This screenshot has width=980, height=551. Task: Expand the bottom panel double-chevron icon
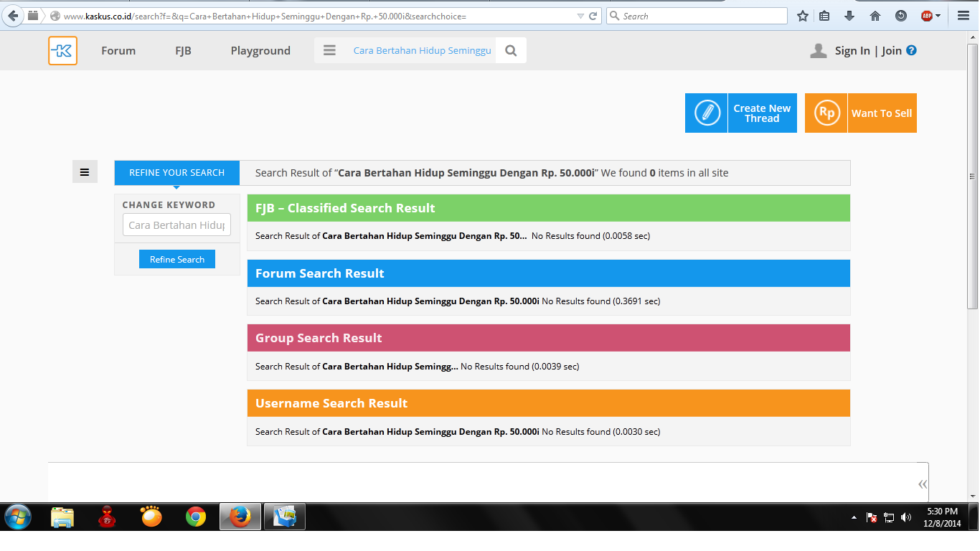[923, 484]
